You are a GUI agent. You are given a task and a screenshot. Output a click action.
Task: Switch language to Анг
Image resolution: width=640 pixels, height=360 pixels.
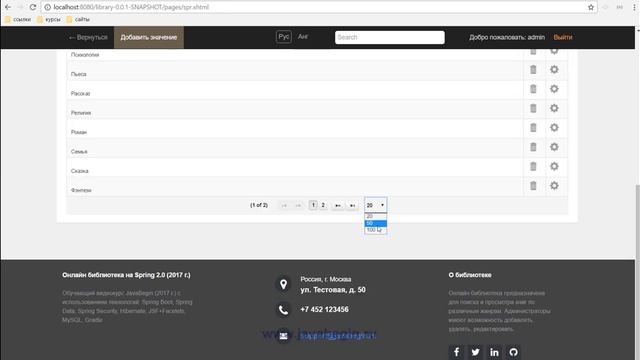(303, 37)
